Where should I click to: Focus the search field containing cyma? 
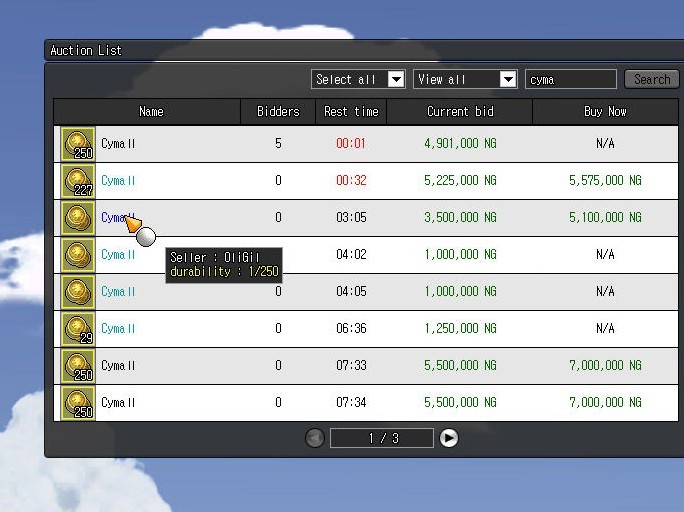pyautogui.click(x=570, y=79)
